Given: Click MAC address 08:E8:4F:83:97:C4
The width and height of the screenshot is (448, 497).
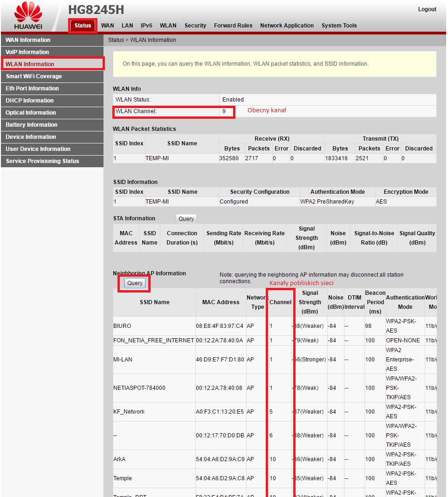Looking at the screenshot, I should click(x=220, y=326).
